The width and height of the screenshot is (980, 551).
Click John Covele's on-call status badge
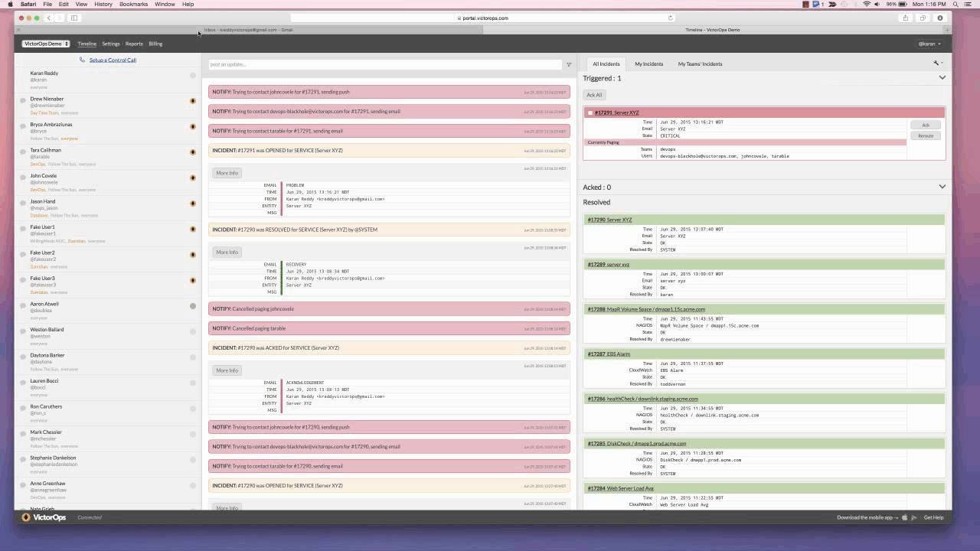(x=193, y=178)
